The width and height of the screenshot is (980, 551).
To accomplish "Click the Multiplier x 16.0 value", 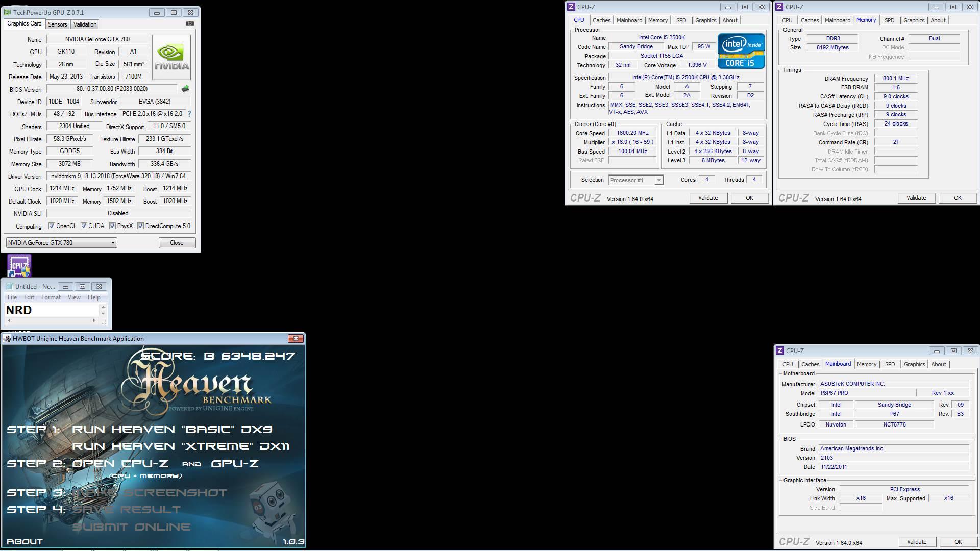I will point(632,142).
